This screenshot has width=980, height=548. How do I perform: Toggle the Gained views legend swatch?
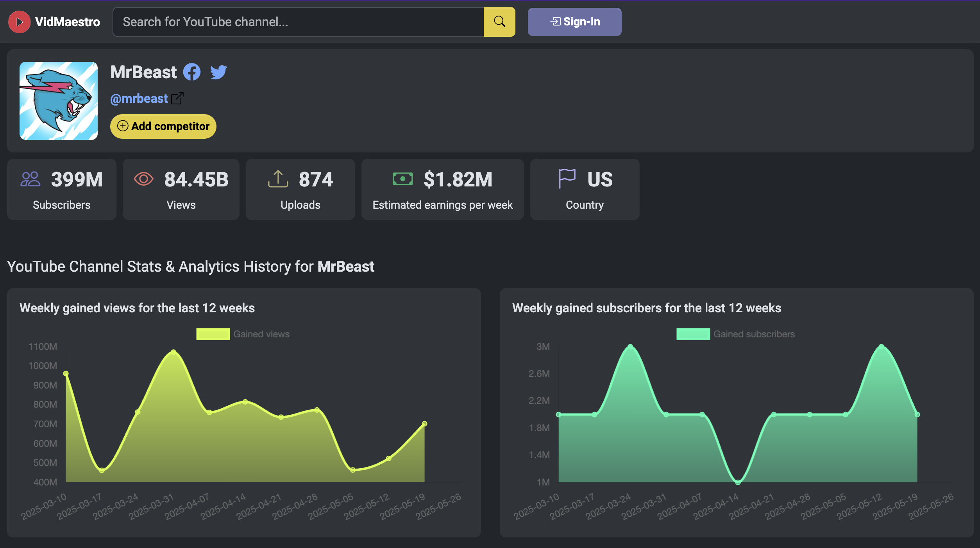point(213,334)
